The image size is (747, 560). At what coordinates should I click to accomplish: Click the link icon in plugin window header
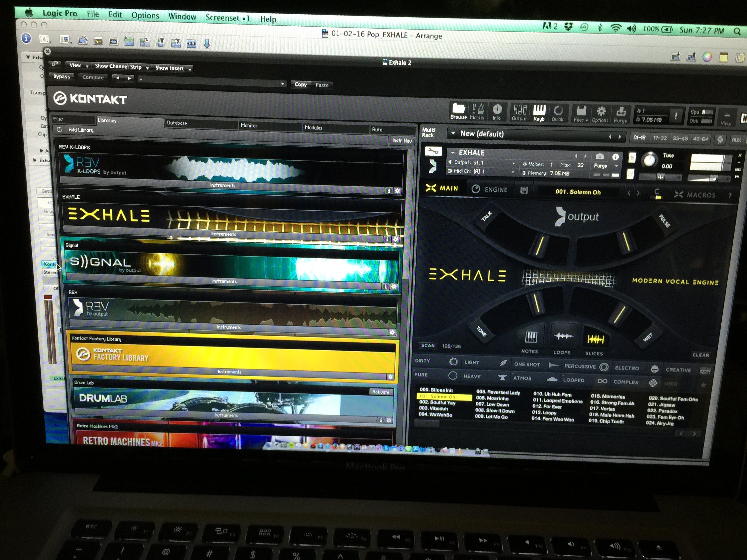click(x=55, y=64)
